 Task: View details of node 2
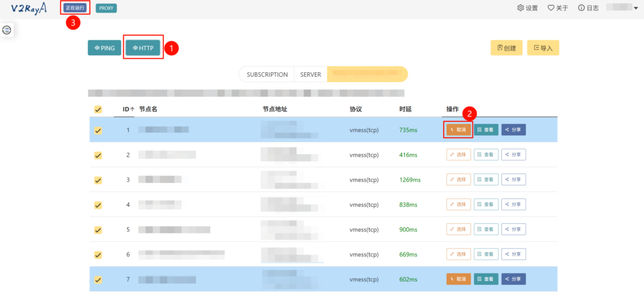[486, 155]
